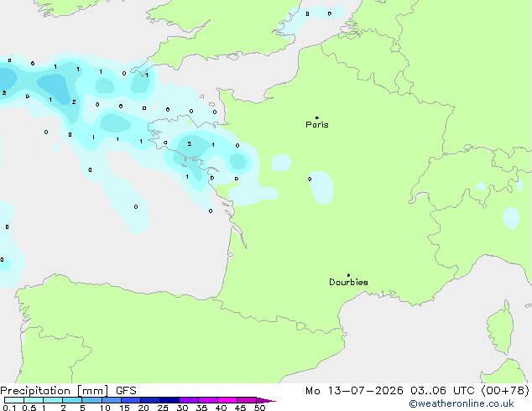
Task: Click the legend label '50'
Action: click(x=259, y=408)
